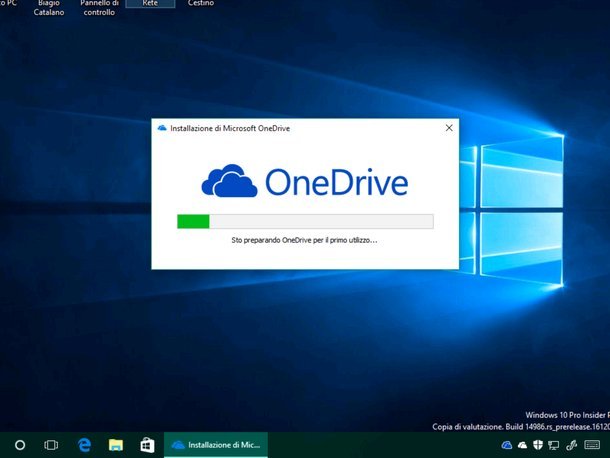This screenshot has width=610, height=458.
Task: Open the Windows Store taskbar icon
Action: click(x=147, y=445)
